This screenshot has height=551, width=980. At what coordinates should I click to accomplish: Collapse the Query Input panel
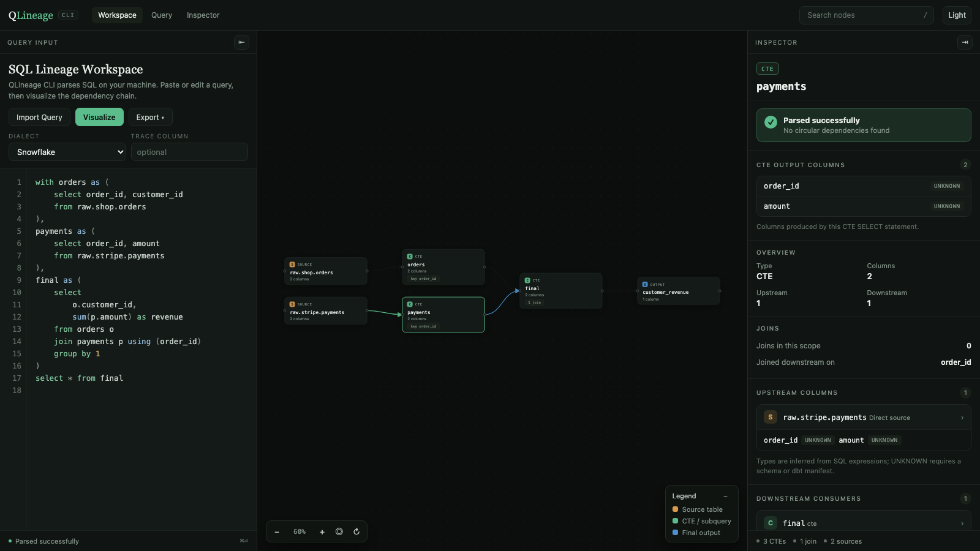pos(241,42)
